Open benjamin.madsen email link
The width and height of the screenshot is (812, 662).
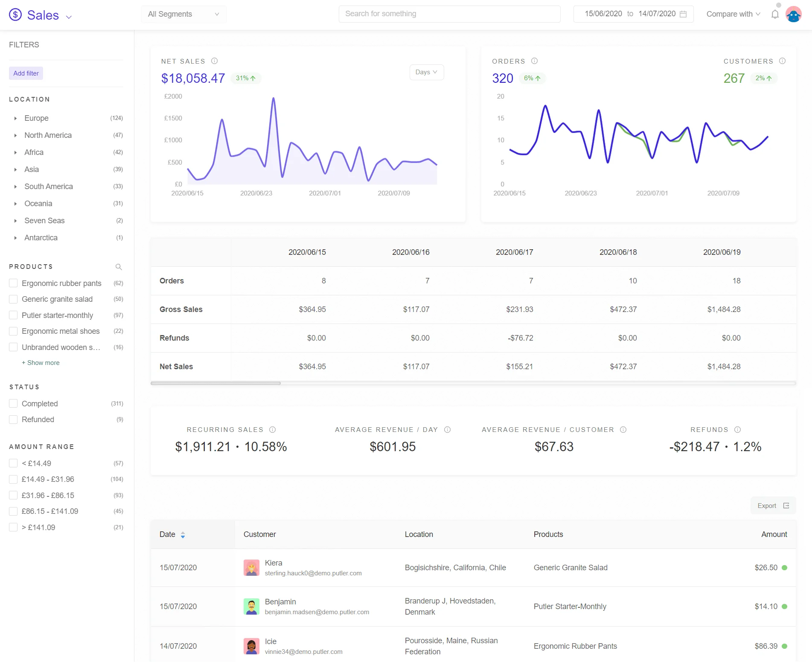coord(317,612)
